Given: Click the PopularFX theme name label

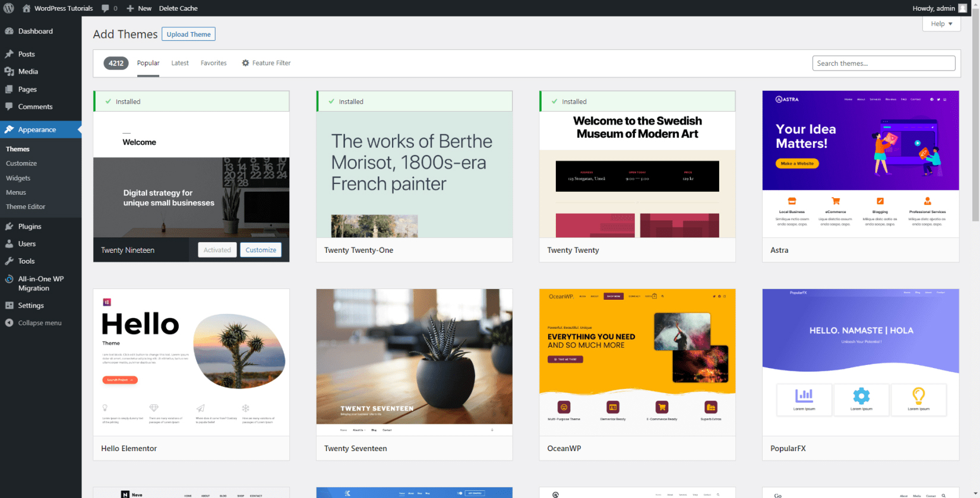Looking at the screenshot, I should click(788, 449).
